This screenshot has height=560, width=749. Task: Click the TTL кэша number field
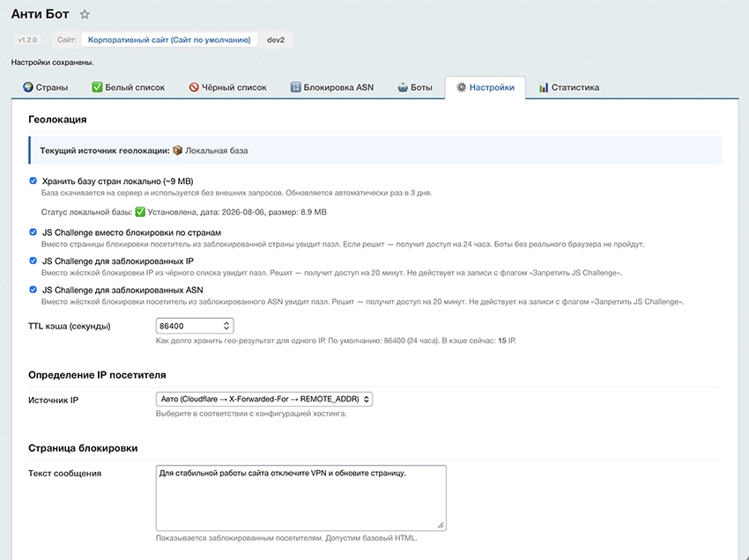tap(195, 326)
